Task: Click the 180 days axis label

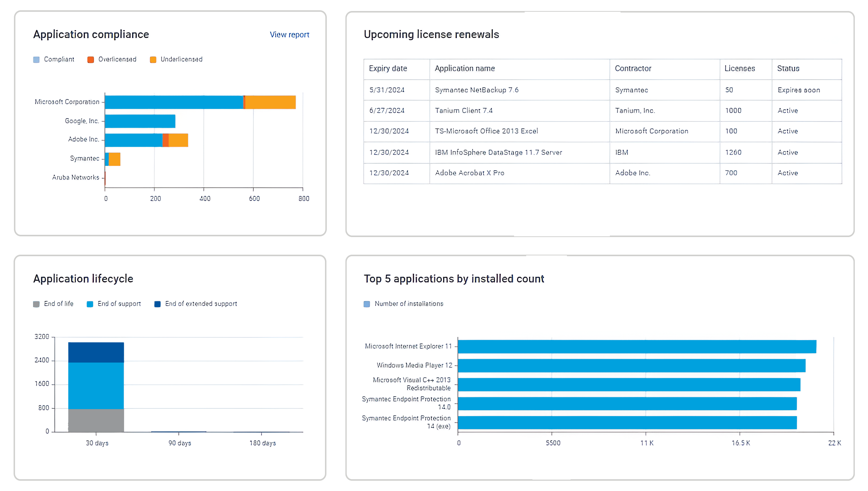Action: [x=263, y=443]
